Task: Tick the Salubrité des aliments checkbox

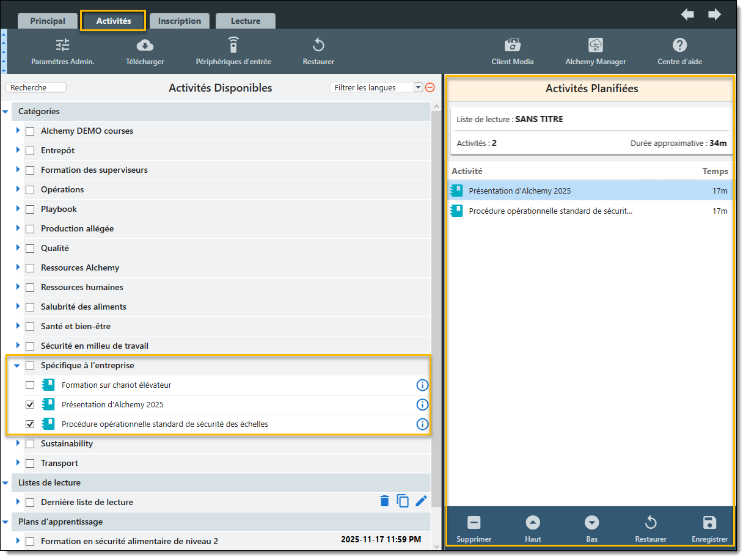Action: pyautogui.click(x=30, y=307)
